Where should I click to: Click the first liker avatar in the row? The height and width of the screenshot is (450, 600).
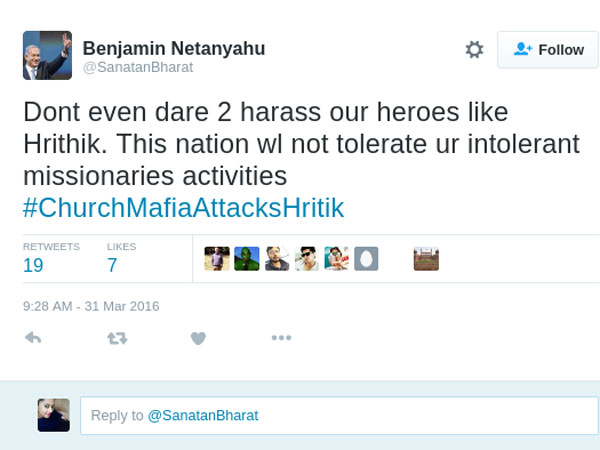tap(217, 259)
